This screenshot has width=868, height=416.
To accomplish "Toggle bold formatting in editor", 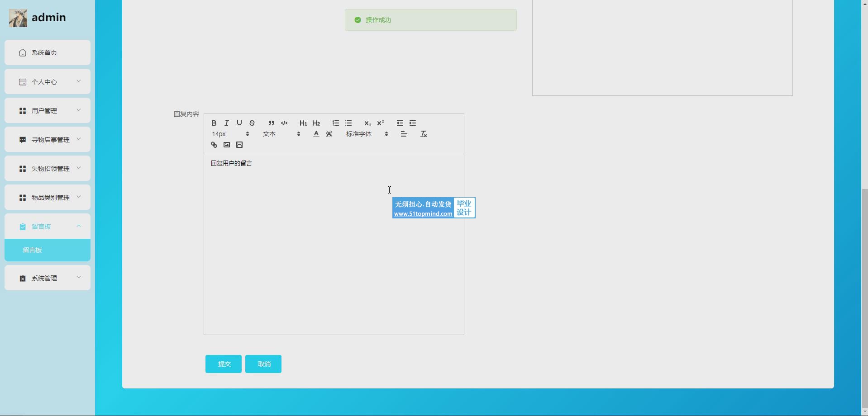I will point(214,123).
